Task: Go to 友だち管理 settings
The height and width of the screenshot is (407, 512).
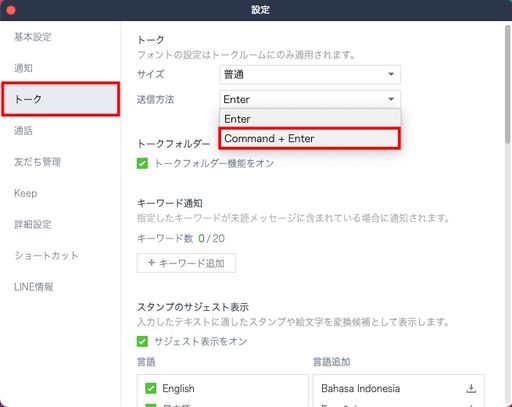Action: pyautogui.click(x=37, y=162)
